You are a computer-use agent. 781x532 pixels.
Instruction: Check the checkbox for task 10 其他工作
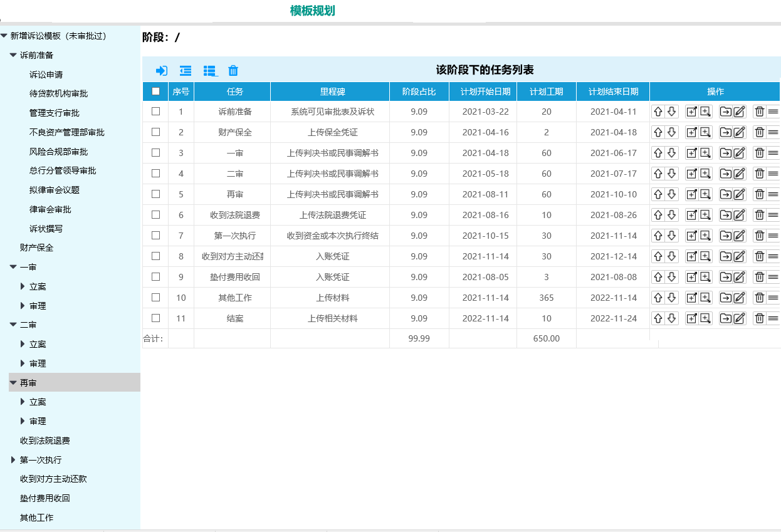(155, 298)
